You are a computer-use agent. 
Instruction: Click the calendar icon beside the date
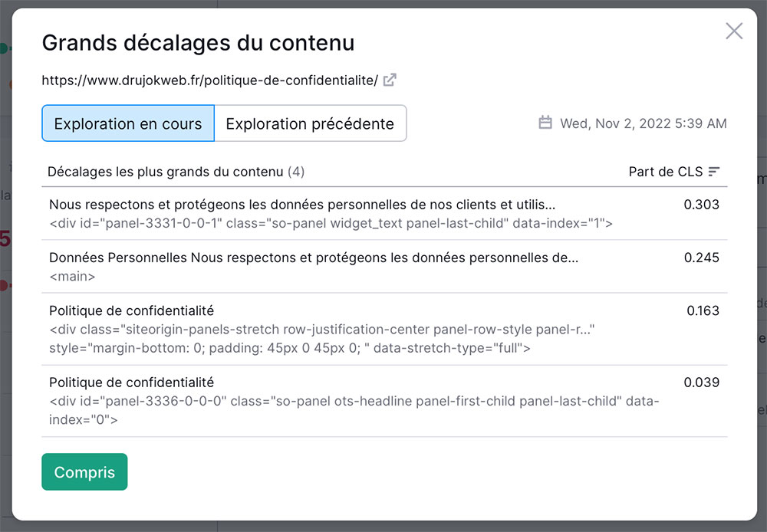(545, 122)
